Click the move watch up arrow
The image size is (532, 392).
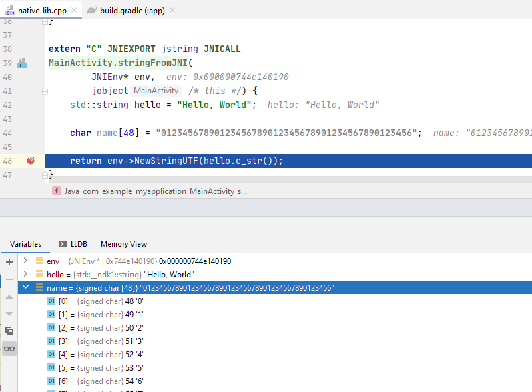(x=9, y=297)
